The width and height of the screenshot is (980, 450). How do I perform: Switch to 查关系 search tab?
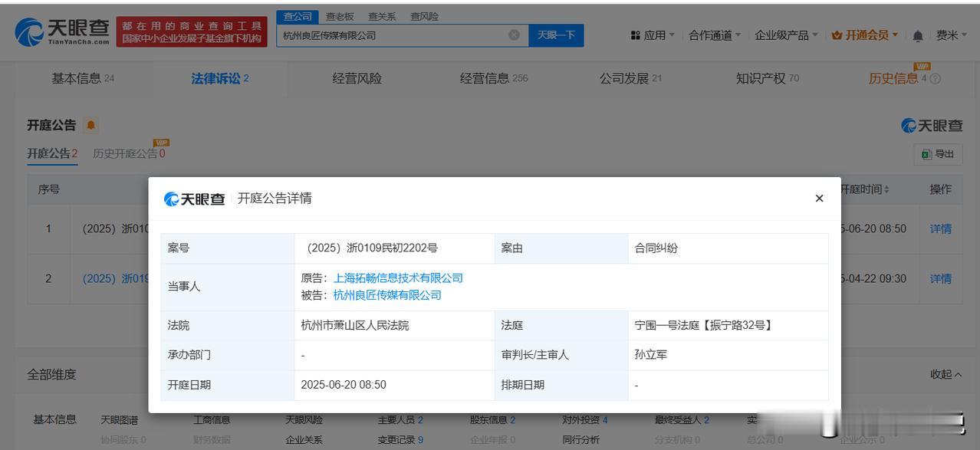pos(382,16)
